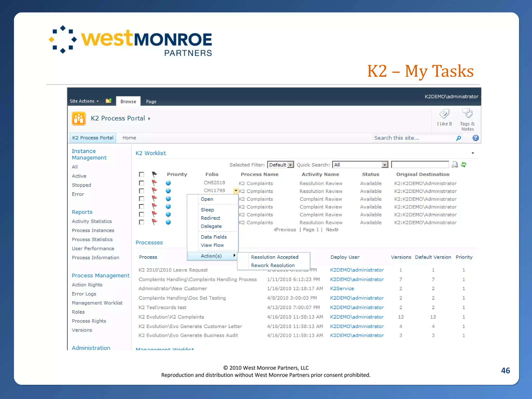Image resolution: width=532 pixels, height=399 pixels.
Task: Click the blue priority dot for CH82018
Action: (168, 183)
